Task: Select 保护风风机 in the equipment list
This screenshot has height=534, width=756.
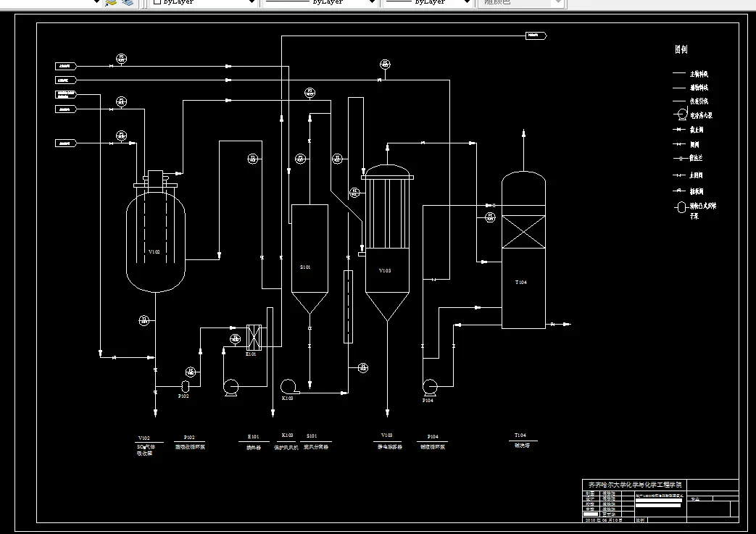Action: [286, 448]
